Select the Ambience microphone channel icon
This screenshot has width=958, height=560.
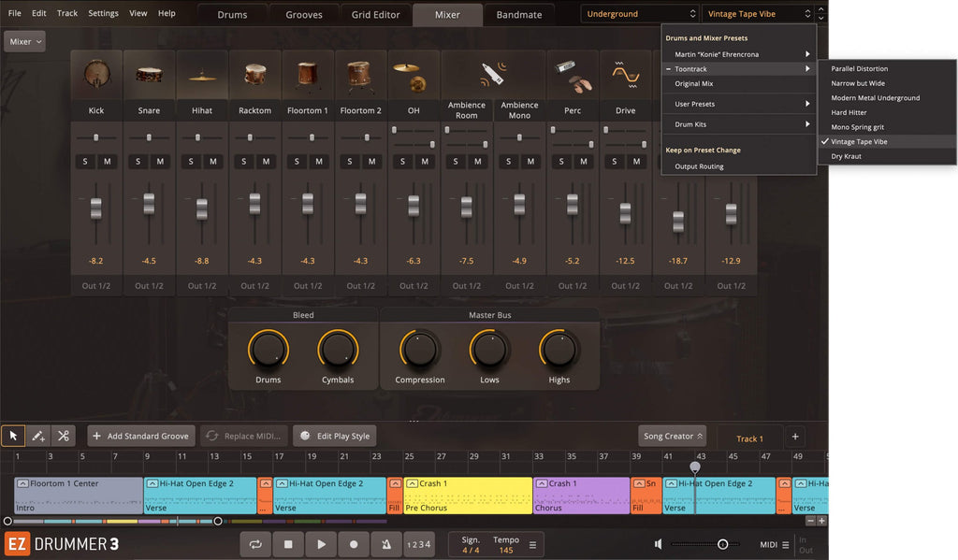click(x=493, y=74)
